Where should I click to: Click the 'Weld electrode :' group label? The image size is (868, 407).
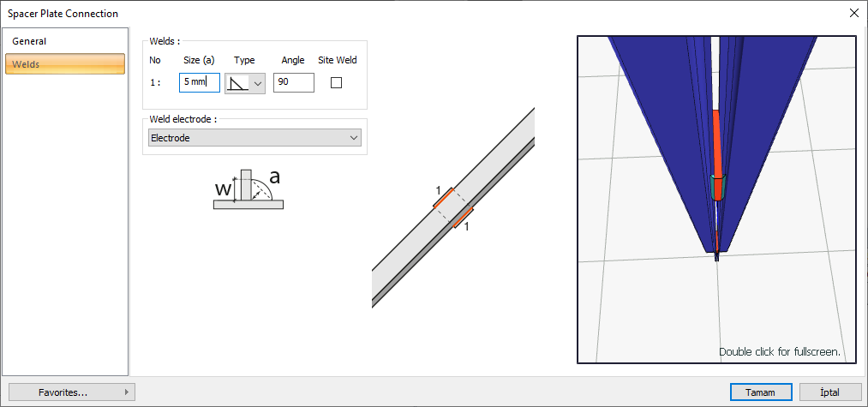pyautogui.click(x=183, y=119)
